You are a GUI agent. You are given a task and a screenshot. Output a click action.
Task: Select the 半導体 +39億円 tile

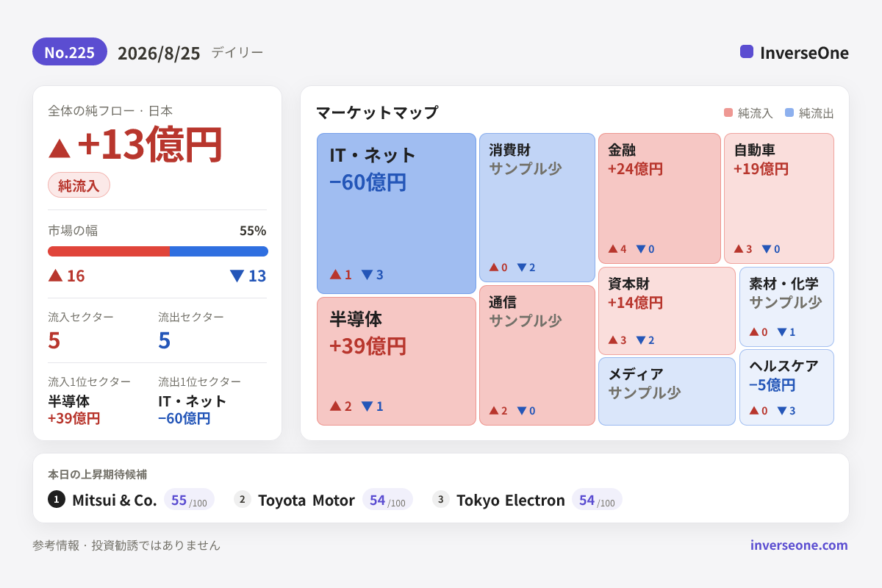tap(397, 361)
